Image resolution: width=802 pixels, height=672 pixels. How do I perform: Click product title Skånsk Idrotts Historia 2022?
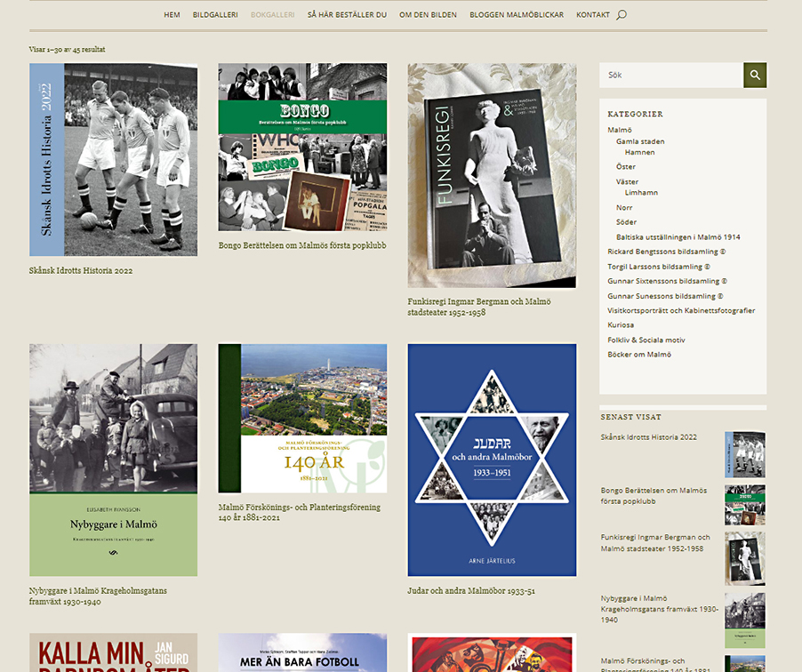tap(81, 270)
